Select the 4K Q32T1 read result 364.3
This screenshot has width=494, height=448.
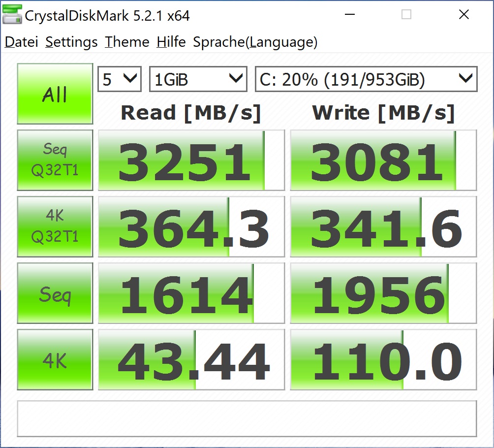pyautogui.click(x=191, y=226)
